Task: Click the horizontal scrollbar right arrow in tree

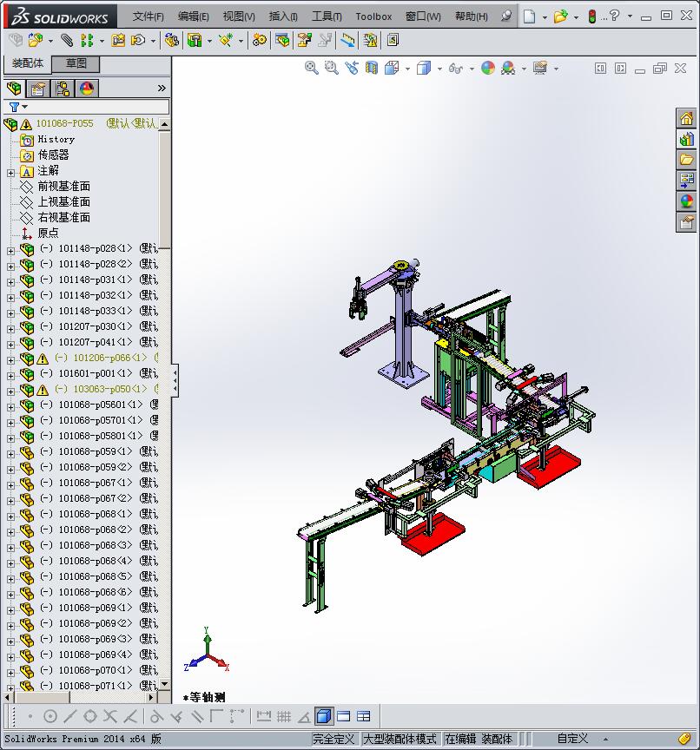Action: 152,697
